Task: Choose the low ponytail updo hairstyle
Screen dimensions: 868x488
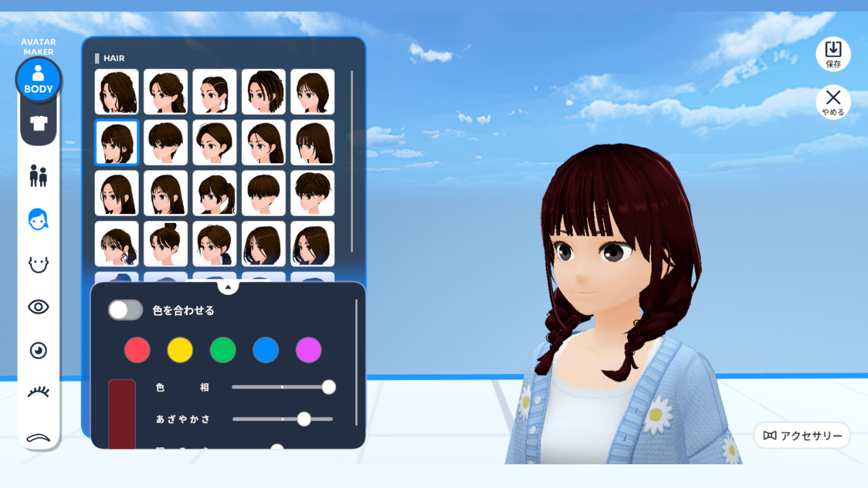Action: (x=165, y=91)
